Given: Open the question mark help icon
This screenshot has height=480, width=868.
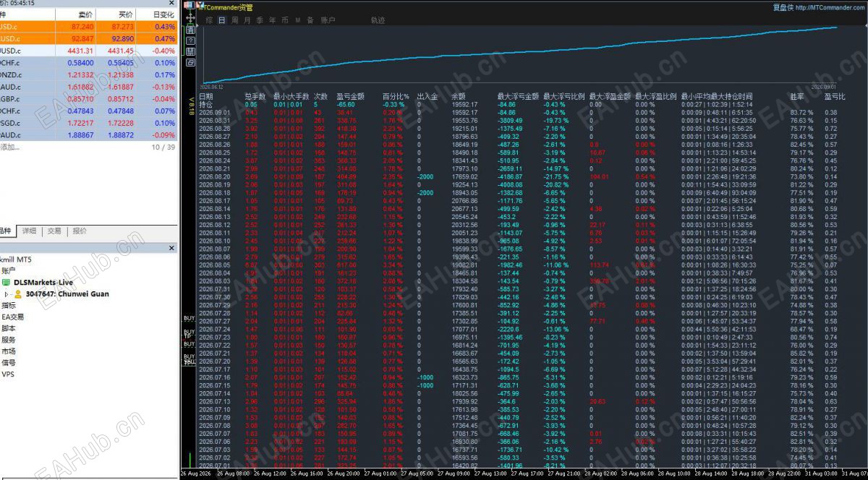Looking at the screenshot, I should tap(190, 40).
